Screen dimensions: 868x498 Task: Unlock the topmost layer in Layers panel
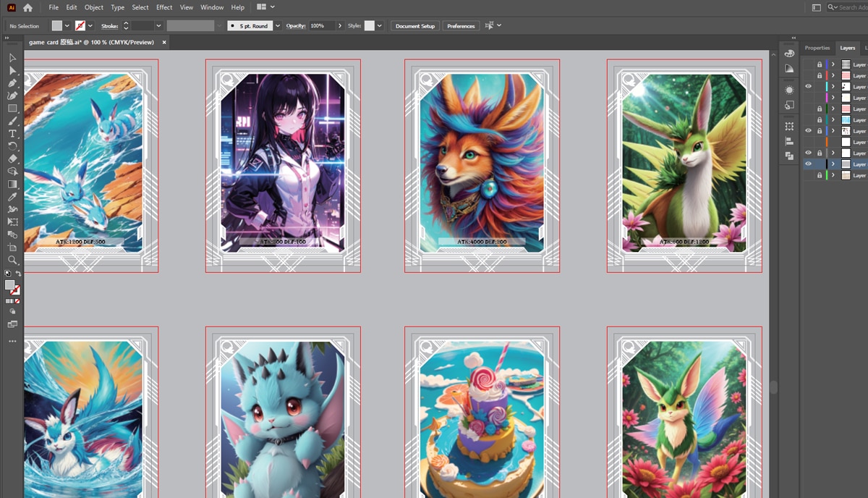(819, 64)
